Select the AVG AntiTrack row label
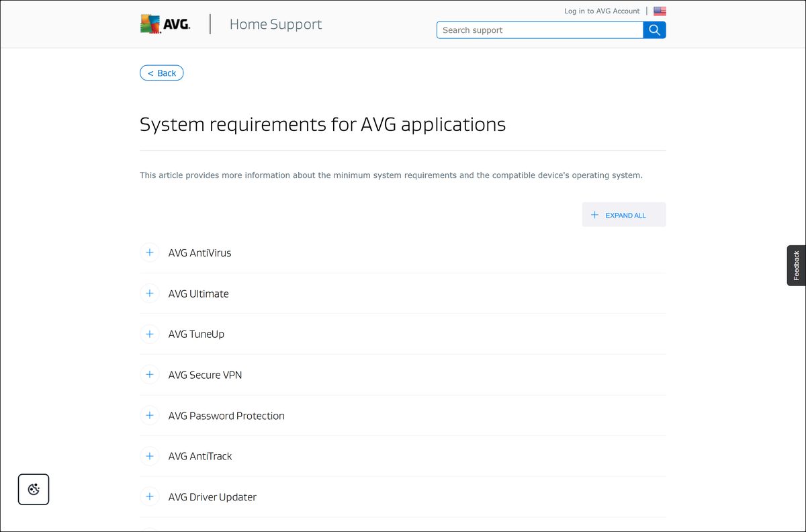 tap(200, 456)
